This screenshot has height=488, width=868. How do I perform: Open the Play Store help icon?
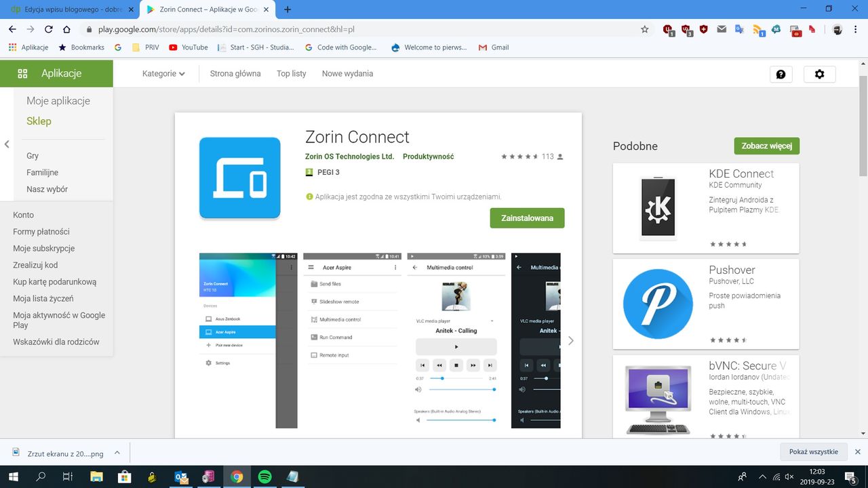tap(781, 74)
